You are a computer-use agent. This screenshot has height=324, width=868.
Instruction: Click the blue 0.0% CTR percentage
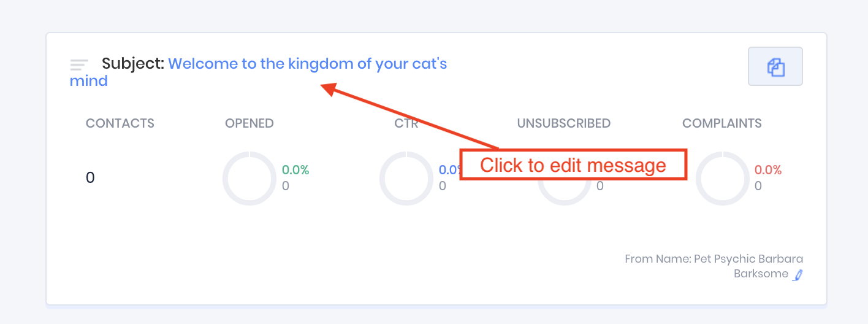point(449,170)
